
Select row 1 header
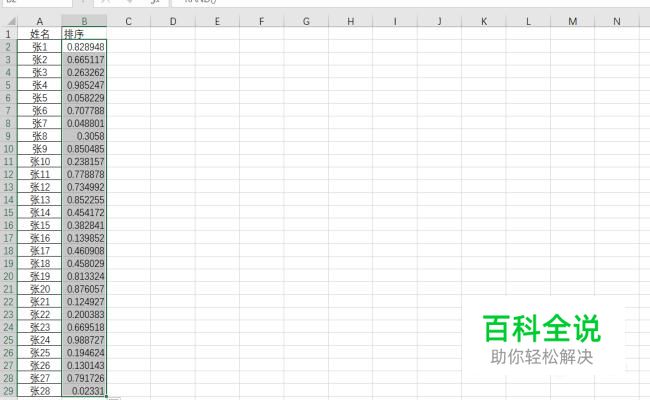click(8, 34)
